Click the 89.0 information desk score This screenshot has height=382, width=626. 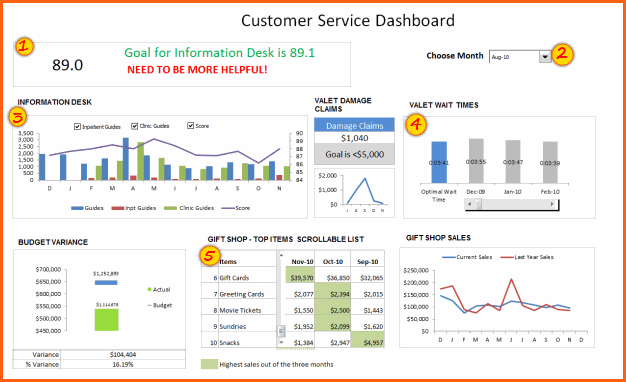pos(67,65)
